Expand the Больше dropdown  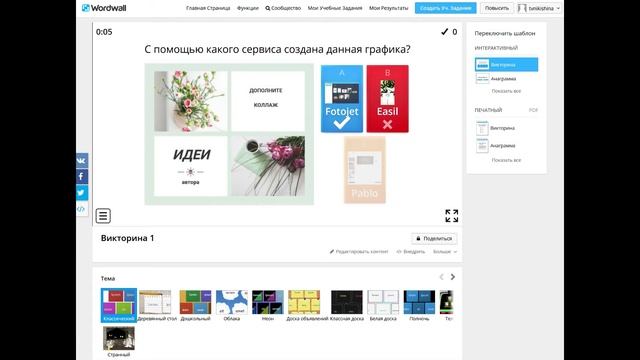tap(445, 252)
